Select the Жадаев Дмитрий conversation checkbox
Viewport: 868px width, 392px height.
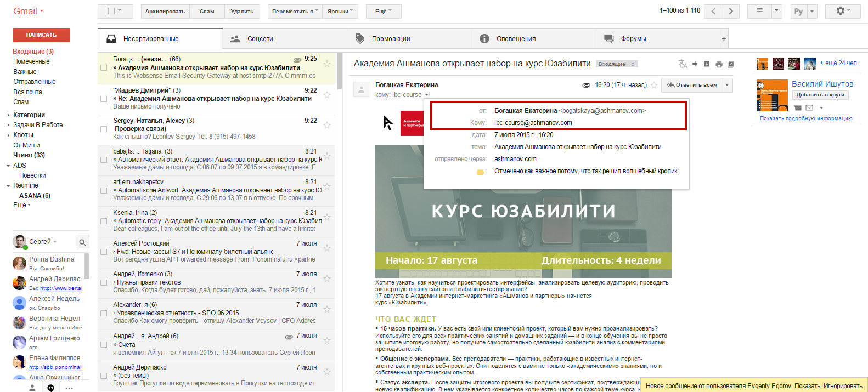(x=104, y=99)
